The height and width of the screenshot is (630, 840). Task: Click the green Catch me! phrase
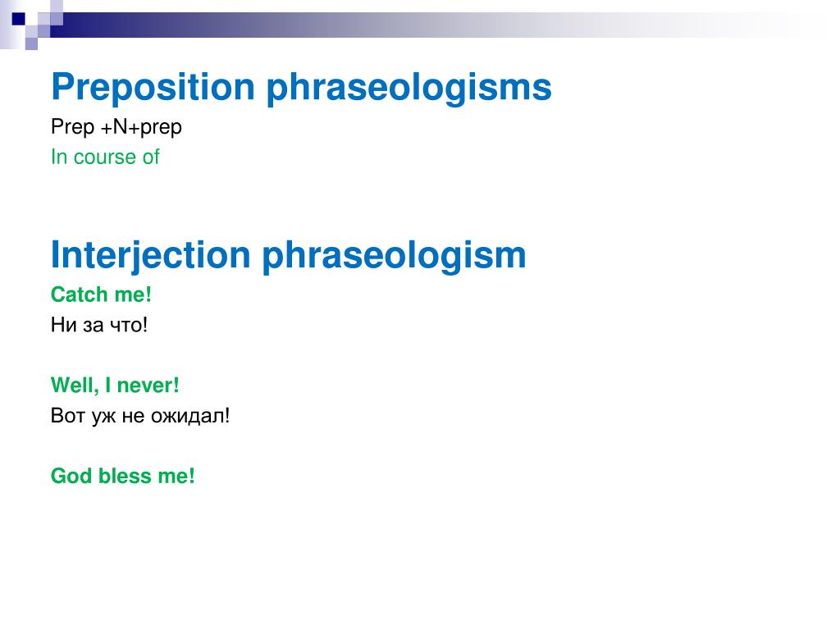101,294
